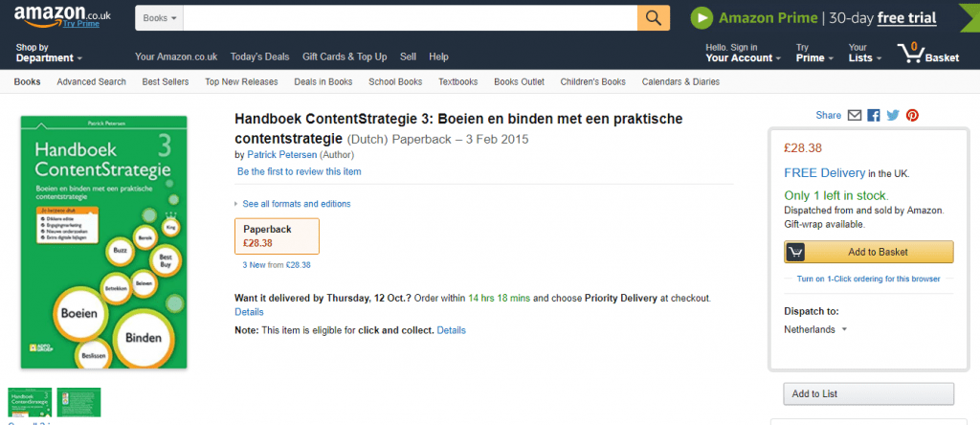Screen dimensions: 980x425
Task: Go to Today's Deals
Action: point(259,57)
